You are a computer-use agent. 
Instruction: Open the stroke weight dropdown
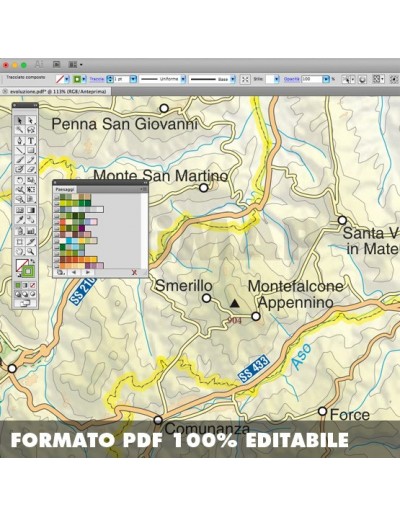133,79
